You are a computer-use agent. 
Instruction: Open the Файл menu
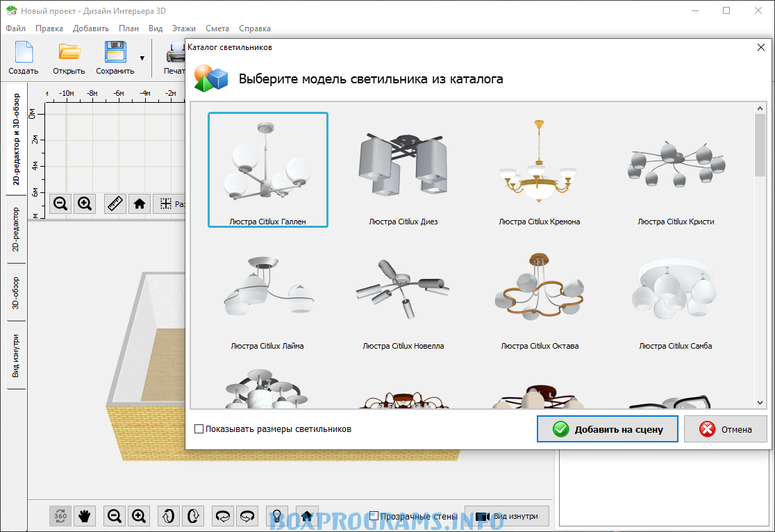click(16, 28)
